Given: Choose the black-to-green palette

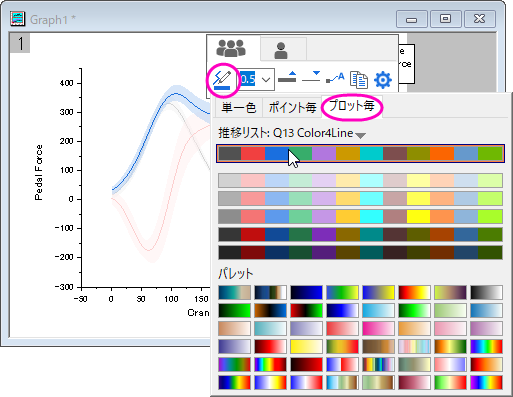Looking at the screenshot, I should pyautogui.click(x=235, y=310).
